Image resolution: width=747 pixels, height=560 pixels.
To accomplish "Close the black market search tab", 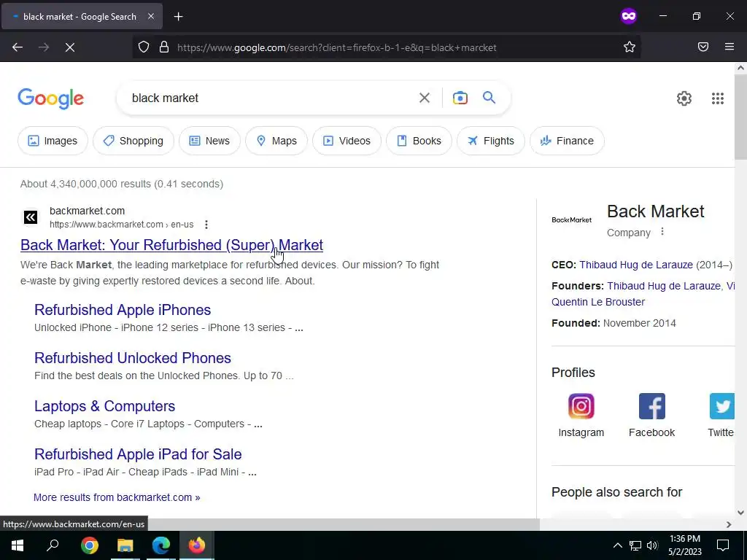I will click(150, 16).
